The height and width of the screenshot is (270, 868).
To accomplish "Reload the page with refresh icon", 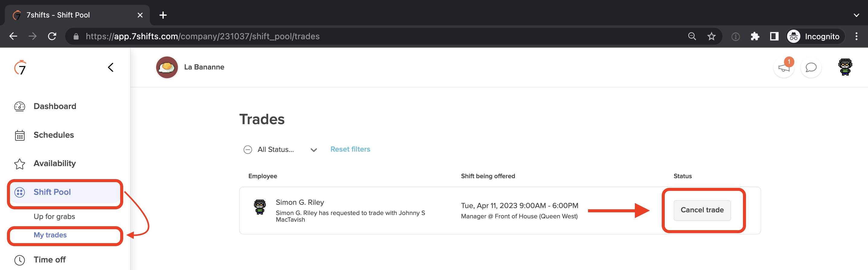I will click(52, 36).
